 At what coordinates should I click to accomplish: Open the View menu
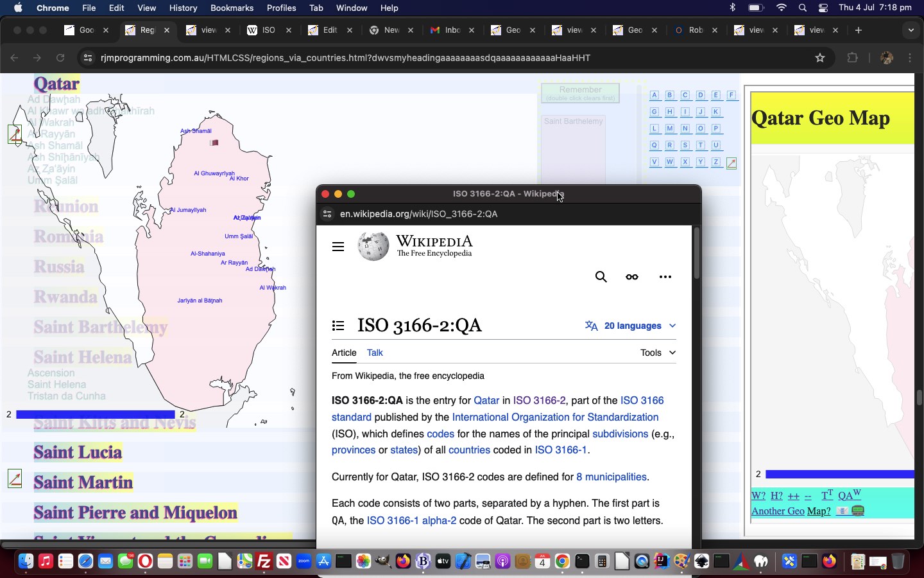(147, 8)
